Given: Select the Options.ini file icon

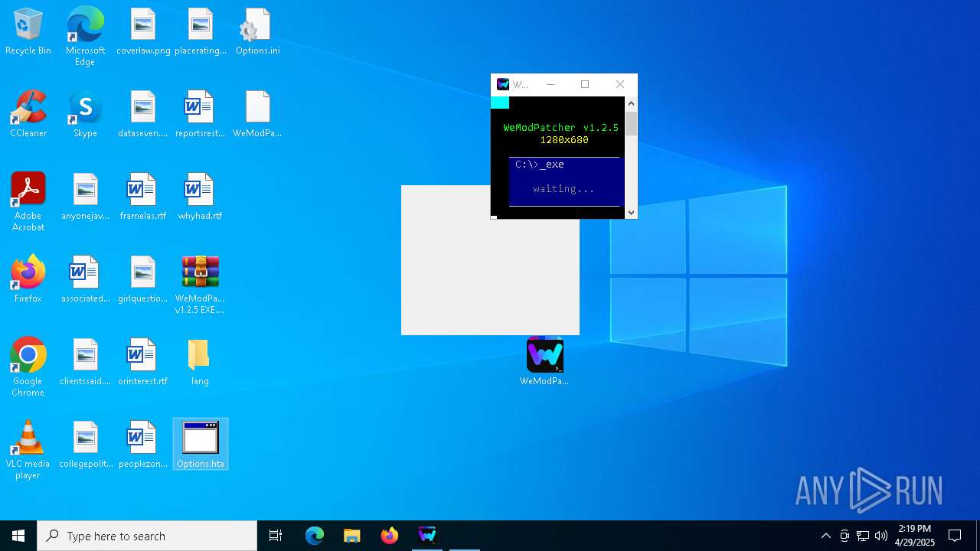Looking at the screenshot, I should pos(257,31).
